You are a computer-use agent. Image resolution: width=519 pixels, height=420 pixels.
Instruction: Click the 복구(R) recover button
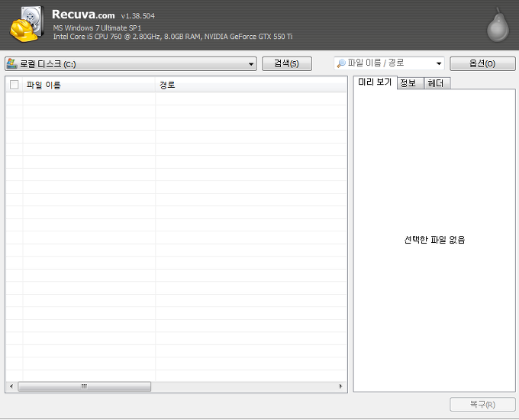(x=482, y=405)
